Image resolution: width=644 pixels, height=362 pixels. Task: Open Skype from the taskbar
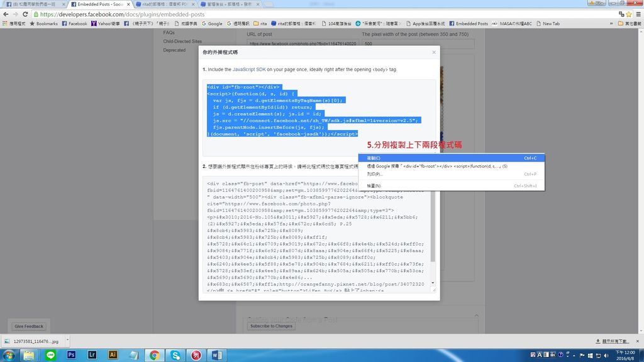click(175, 355)
